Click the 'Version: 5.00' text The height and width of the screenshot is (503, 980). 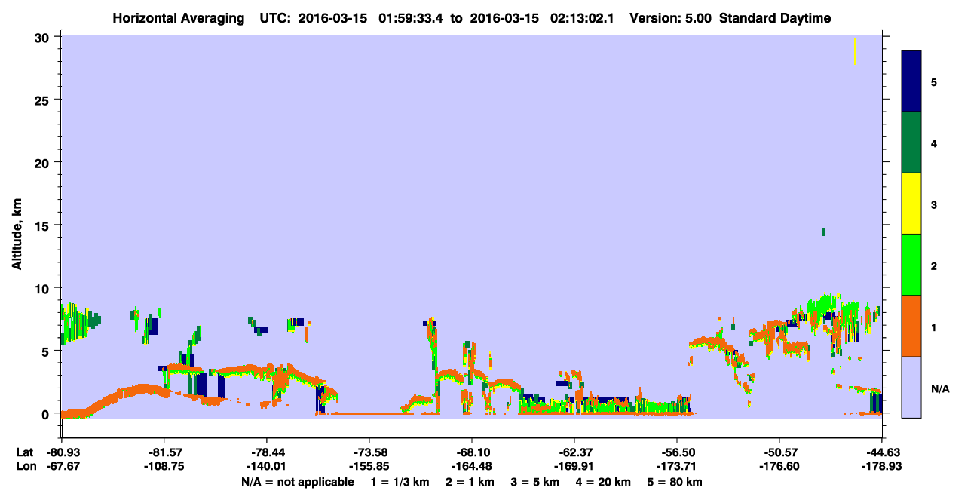pos(672,18)
